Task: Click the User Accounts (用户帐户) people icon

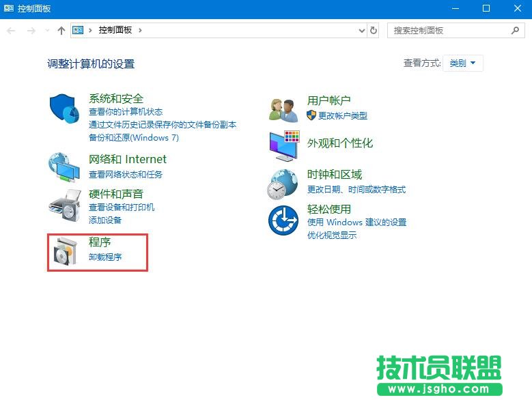Action: pyautogui.click(x=283, y=110)
